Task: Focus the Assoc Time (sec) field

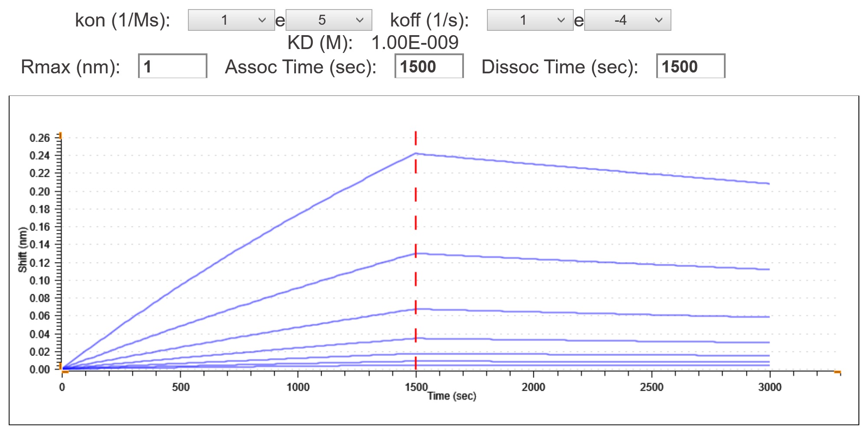Action: coord(429,66)
